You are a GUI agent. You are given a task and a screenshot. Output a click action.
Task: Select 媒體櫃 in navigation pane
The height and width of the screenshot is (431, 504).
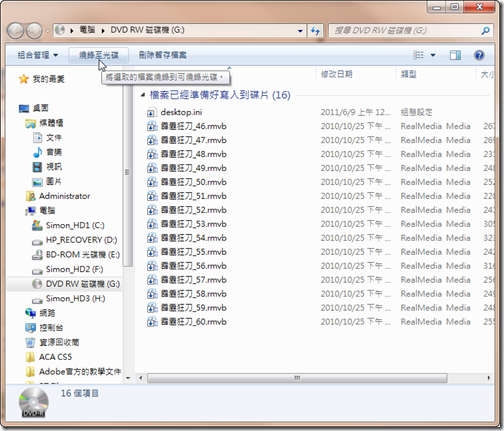(45, 123)
